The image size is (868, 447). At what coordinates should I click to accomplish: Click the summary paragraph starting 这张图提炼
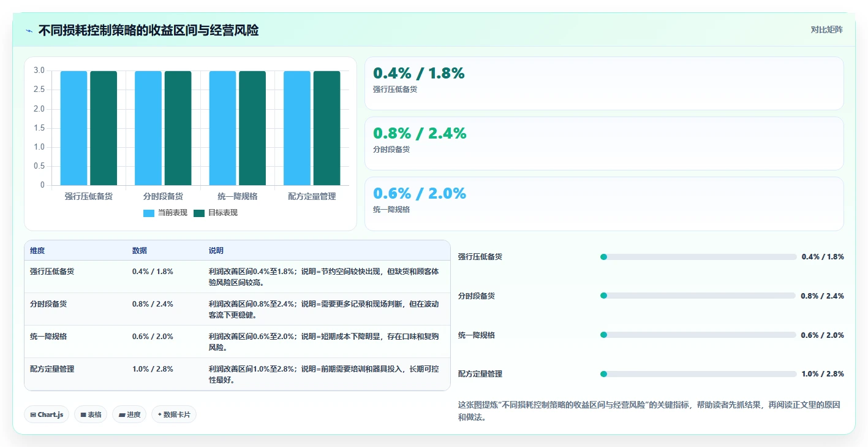[x=649, y=411]
